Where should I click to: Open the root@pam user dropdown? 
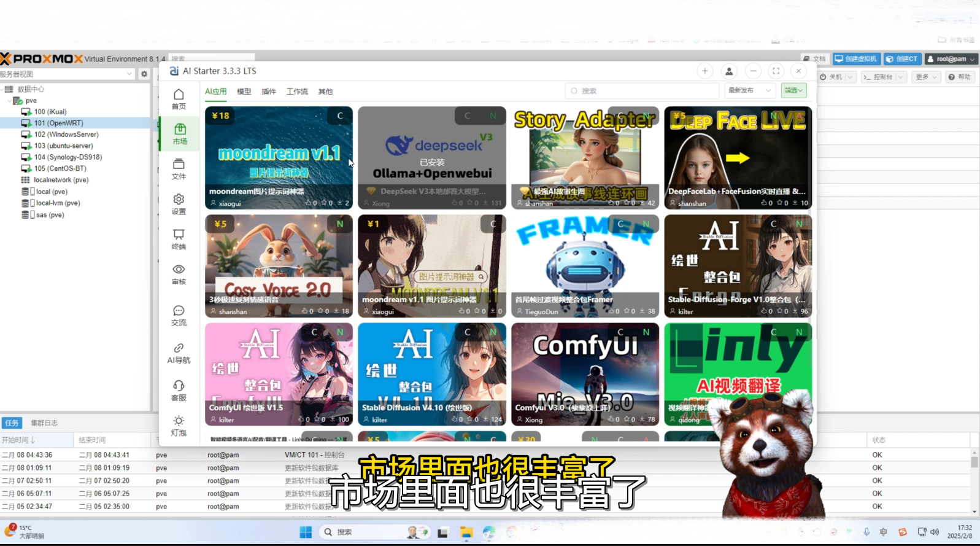(x=951, y=59)
